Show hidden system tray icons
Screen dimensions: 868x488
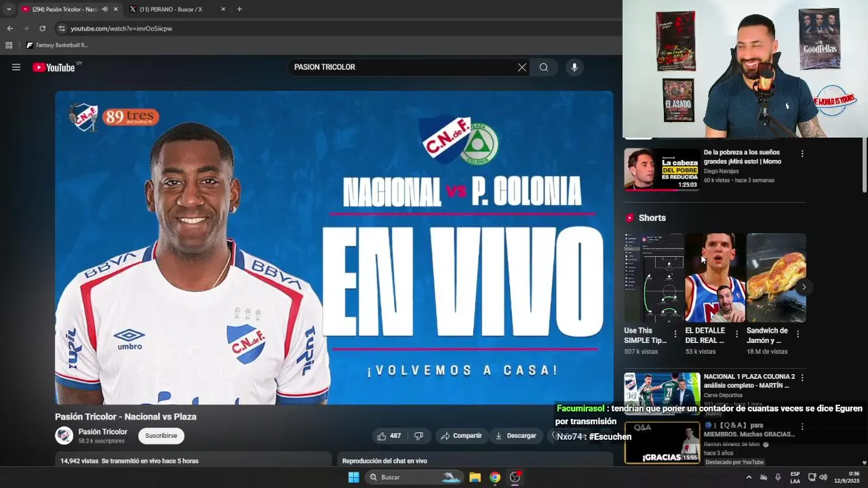[749, 477]
